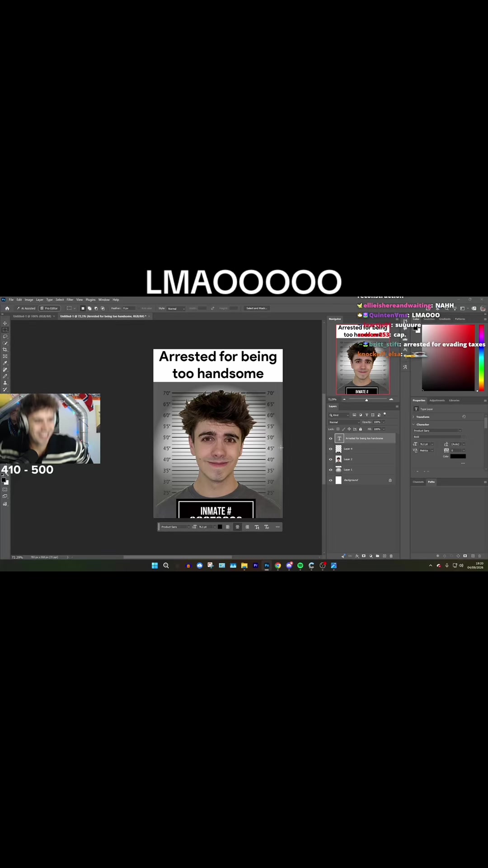Image resolution: width=488 pixels, height=868 pixels.
Task: Open the Layer menu
Action: 40,300
